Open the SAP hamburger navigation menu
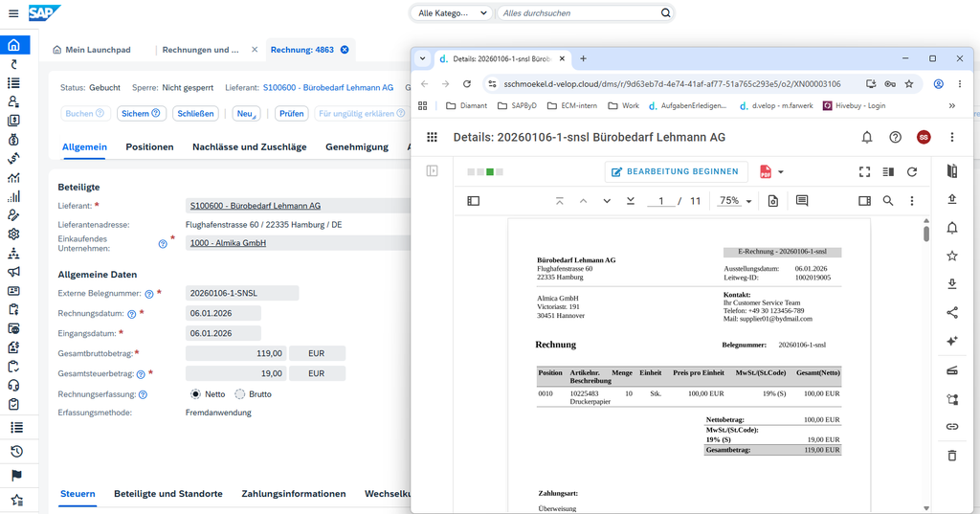Viewport: 980px width, 514px height. tap(13, 13)
